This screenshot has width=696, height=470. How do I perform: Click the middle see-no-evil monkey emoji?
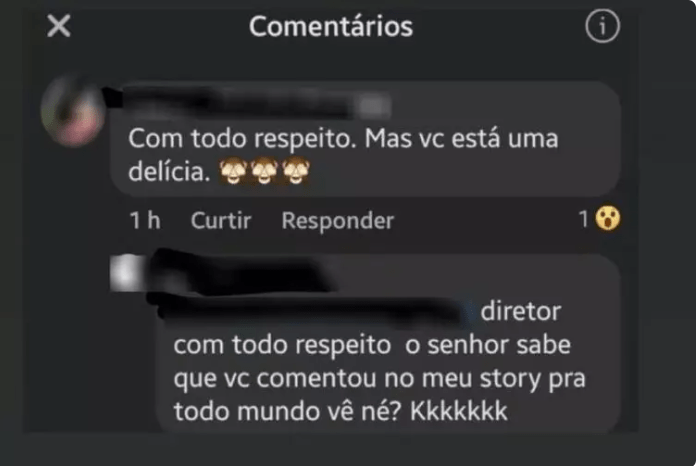tap(264, 171)
